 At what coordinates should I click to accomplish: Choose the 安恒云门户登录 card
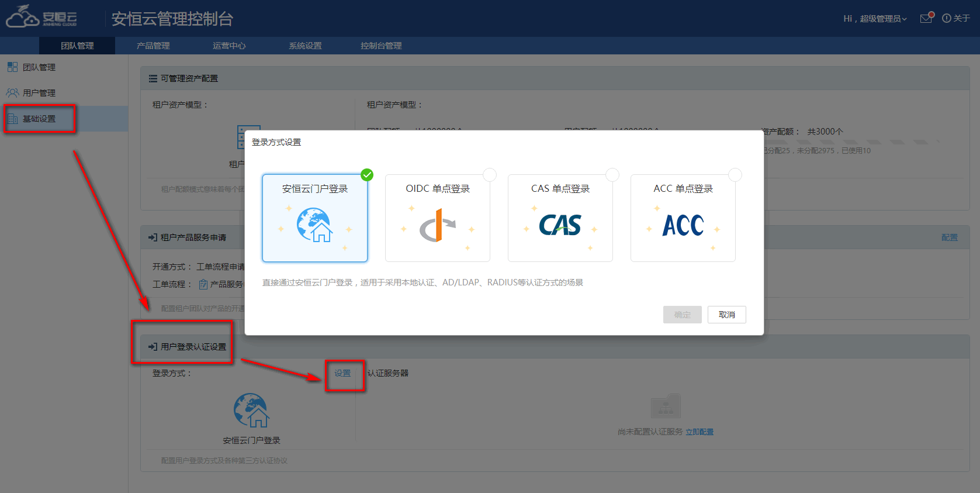[x=315, y=218]
